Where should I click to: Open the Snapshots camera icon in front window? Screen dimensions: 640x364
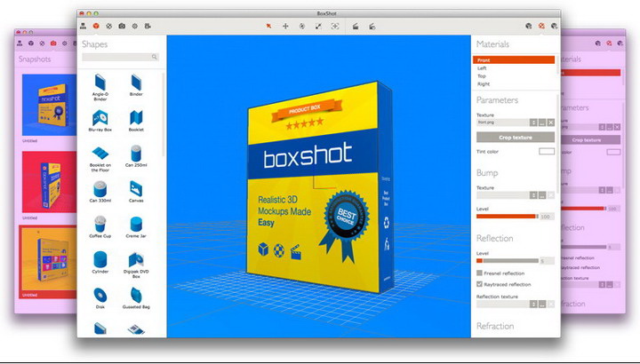(122, 26)
